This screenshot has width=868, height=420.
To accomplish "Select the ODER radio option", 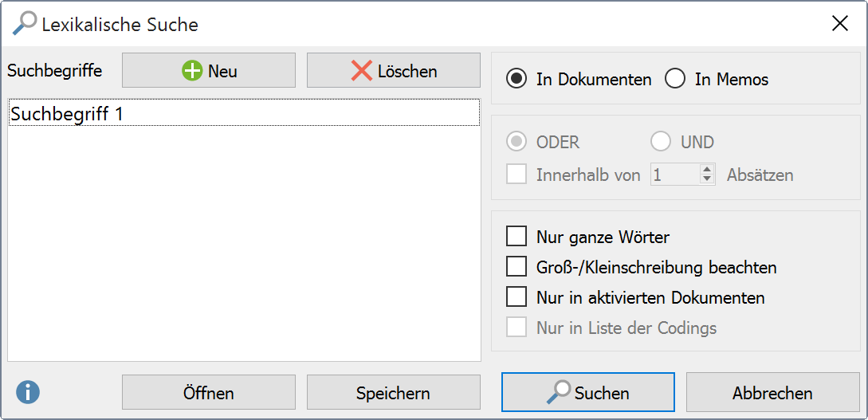I will 517,143.
